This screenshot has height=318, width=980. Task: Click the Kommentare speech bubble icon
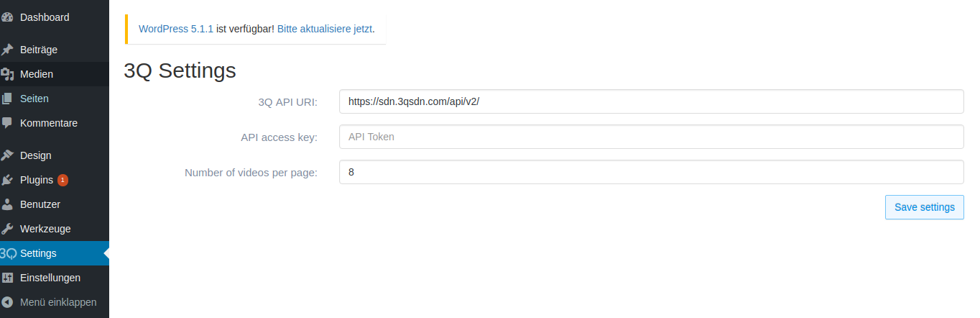7,123
